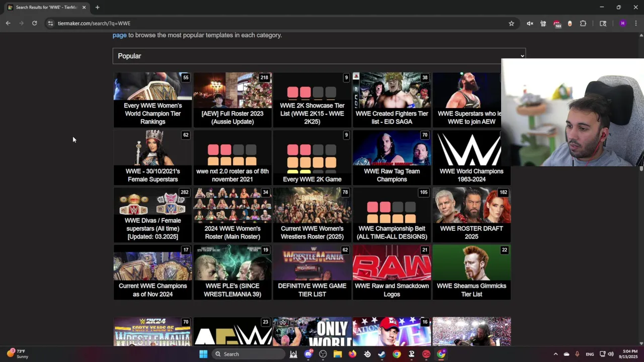The width and height of the screenshot is (644, 362).
Task: Open SteelSeries app from the taskbar
Action: 367,354
